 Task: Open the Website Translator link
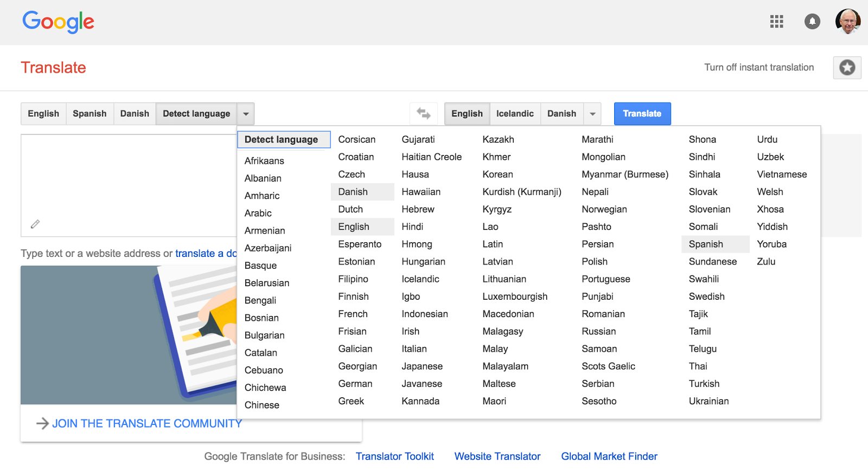coord(497,456)
